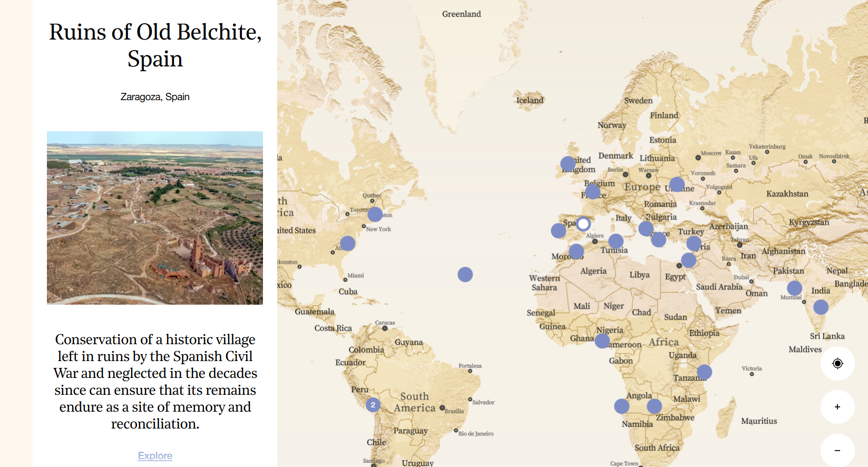Click the map marker in Tanzania
Image resolution: width=868 pixels, height=467 pixels.
[704, 372]
